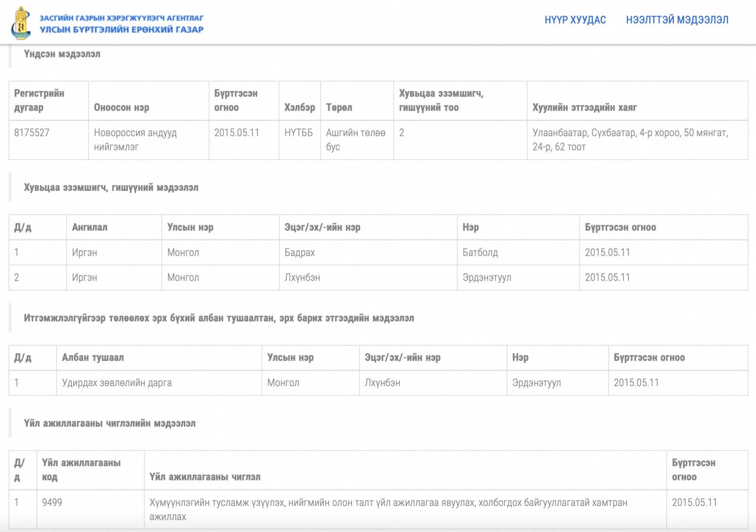The width and height of the screenshot is (756, 532).
Task: Select the legal address Улаанбаатар, Сүхбаатар cell
Action: click(x=637, y=140)
